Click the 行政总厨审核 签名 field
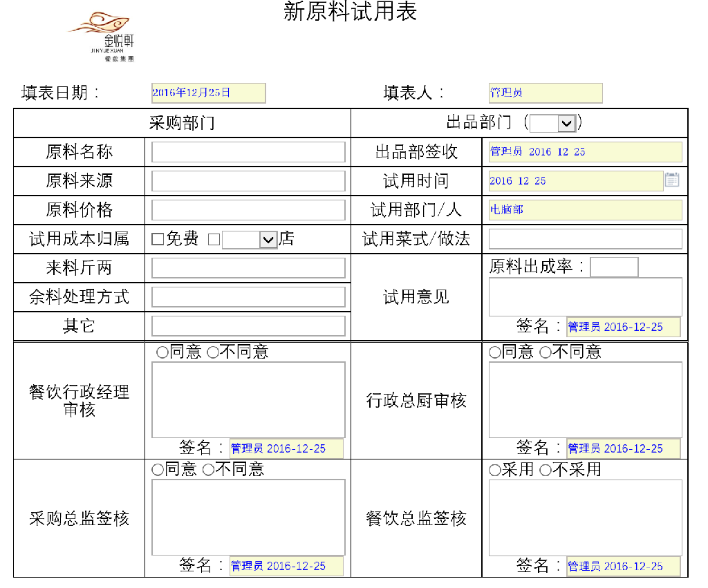The width and height of the screenshot is (708, 588). point(624,448)
